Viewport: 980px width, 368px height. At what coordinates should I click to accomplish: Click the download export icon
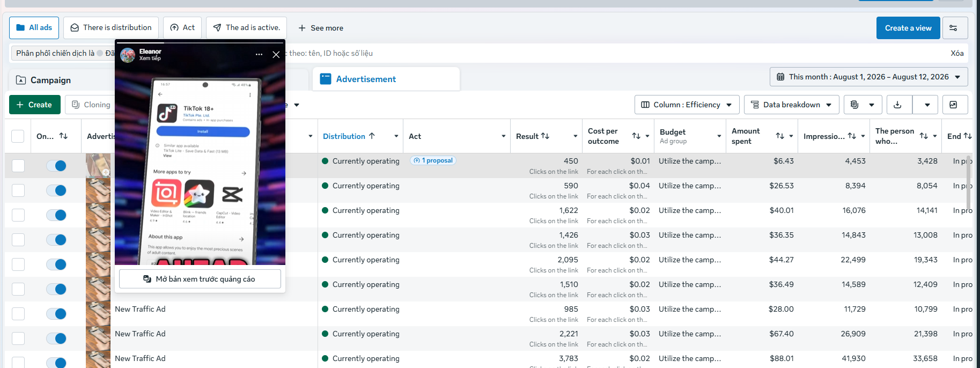(898, 105)
